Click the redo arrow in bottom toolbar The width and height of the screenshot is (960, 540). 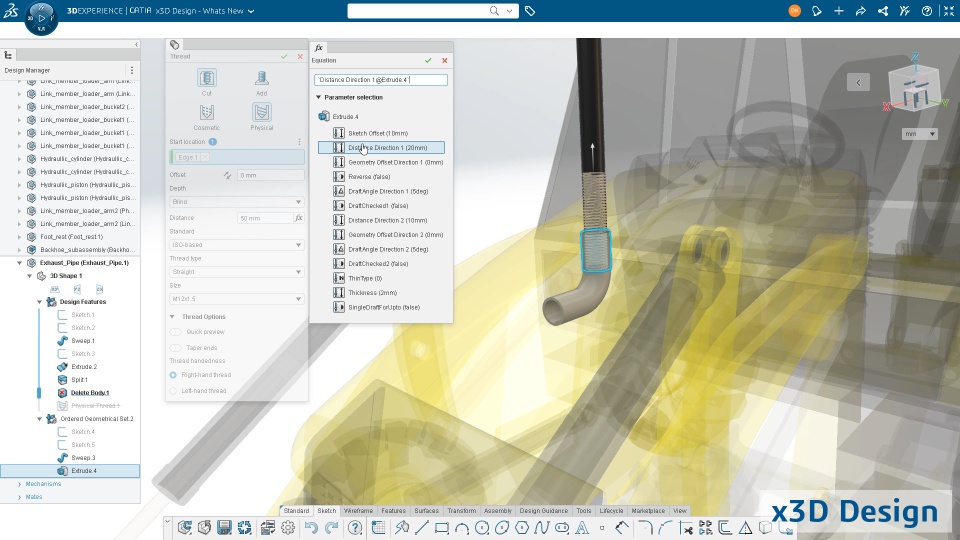coord(331,527)
